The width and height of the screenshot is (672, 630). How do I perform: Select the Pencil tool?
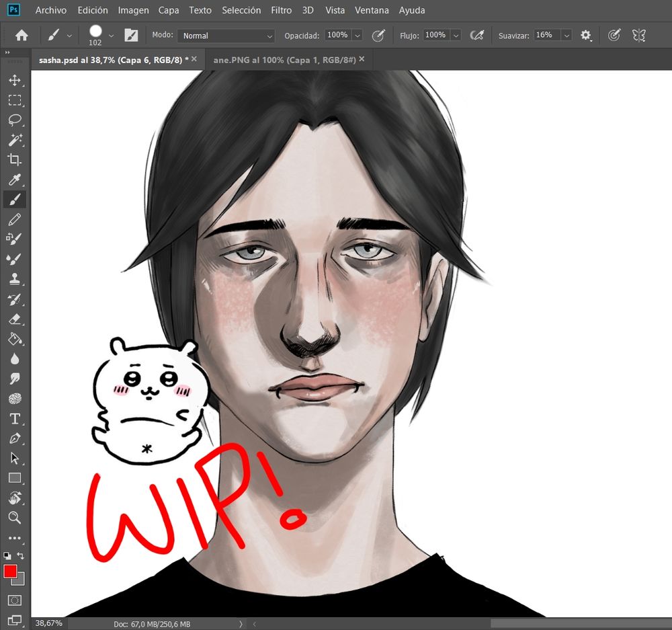15,219
